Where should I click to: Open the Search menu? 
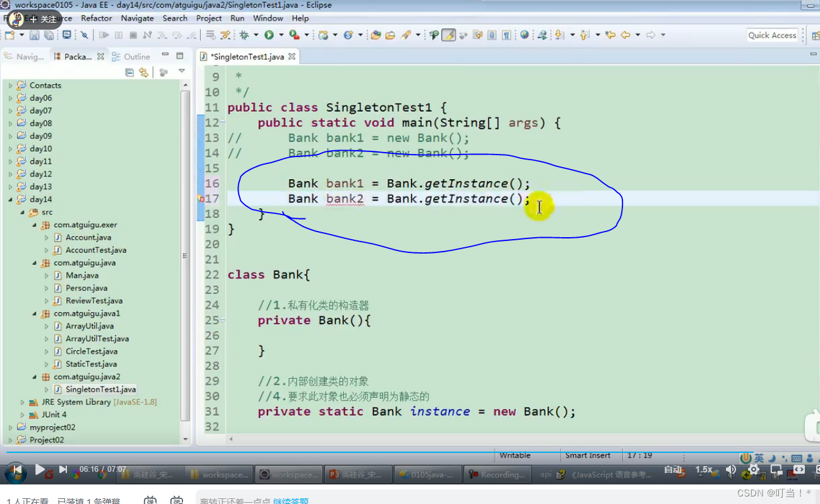[175, 18]
